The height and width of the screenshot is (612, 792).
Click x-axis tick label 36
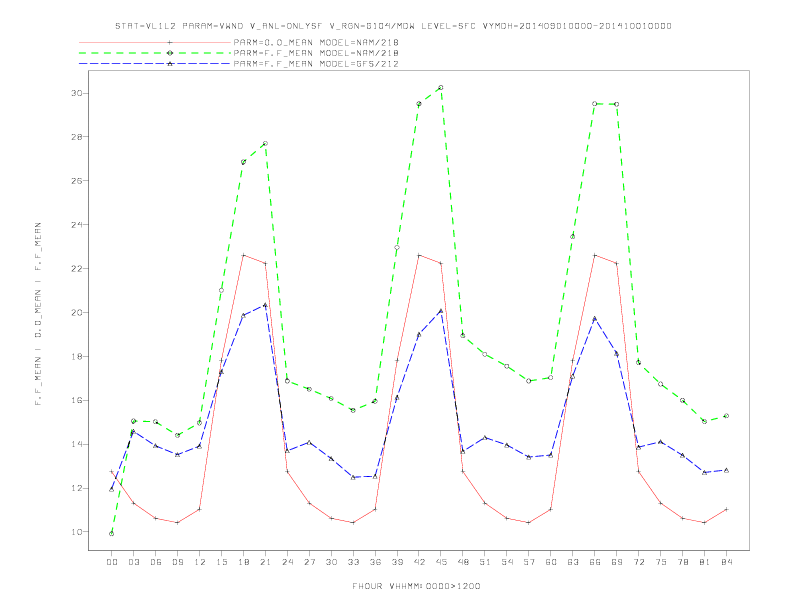375,562
